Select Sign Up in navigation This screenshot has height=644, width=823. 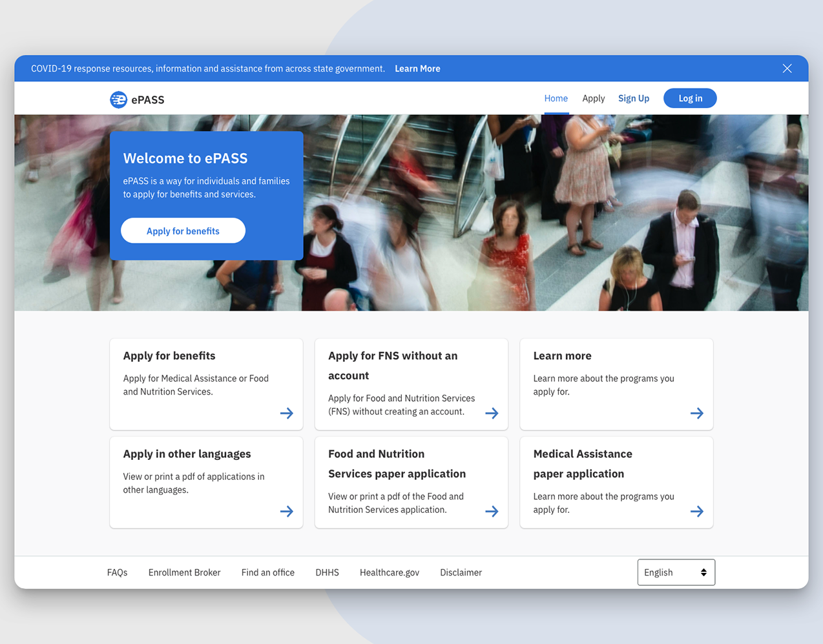(633, 98)
